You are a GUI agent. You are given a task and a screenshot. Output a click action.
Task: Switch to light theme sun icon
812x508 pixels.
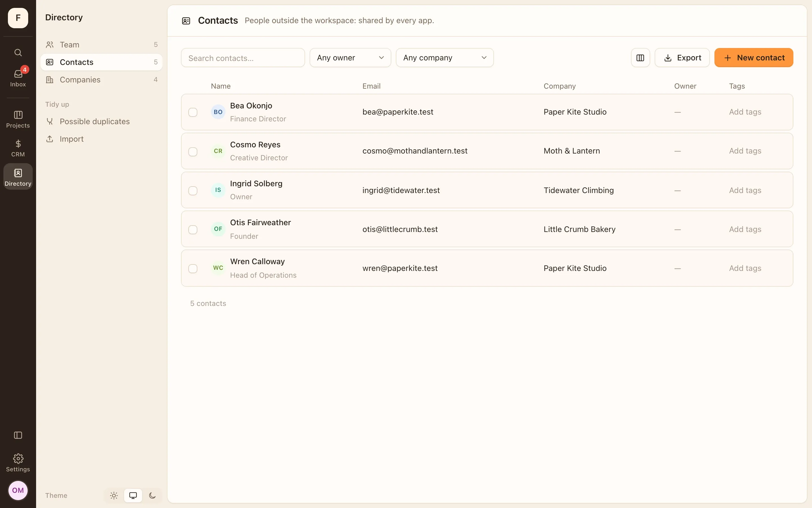tap(114, 495)
